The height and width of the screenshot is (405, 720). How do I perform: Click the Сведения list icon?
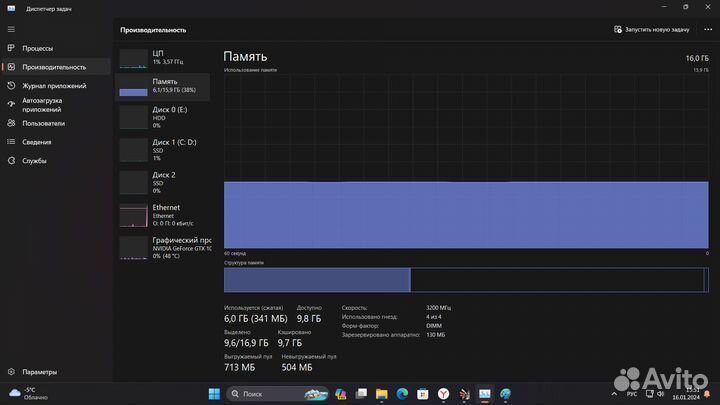(x=11, y=142)
